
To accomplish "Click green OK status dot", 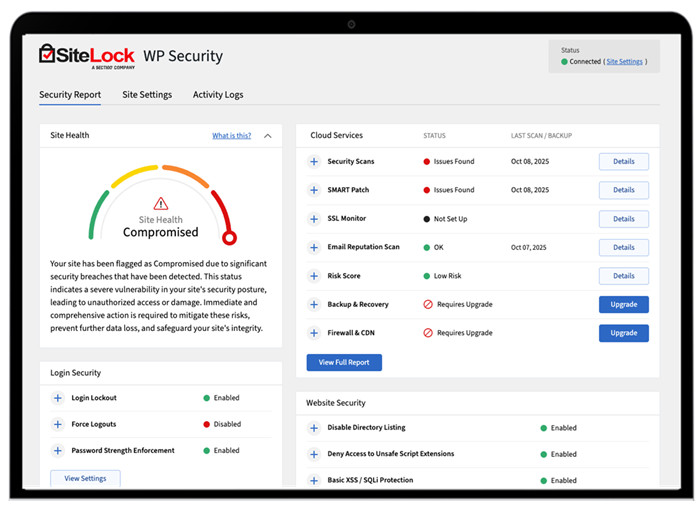I will click(x=427, y=248).
